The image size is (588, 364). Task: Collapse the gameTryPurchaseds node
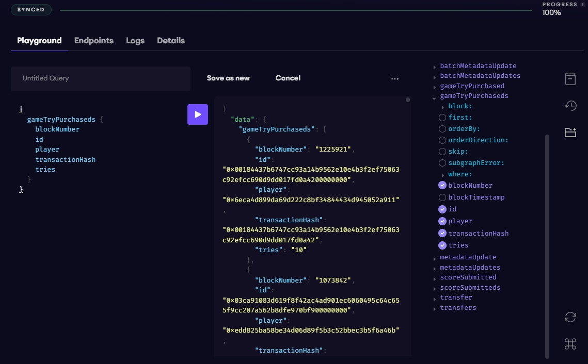click(x=435, y=97)
